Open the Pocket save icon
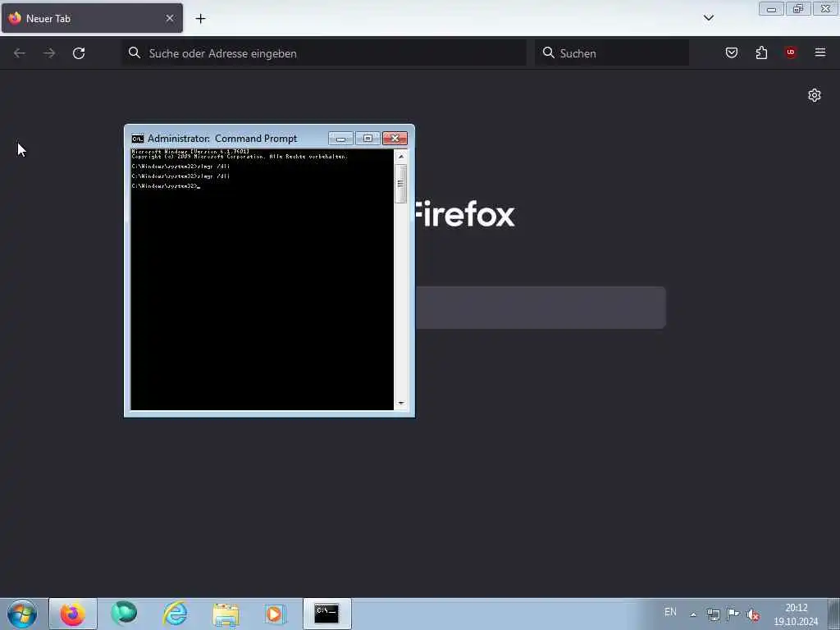840x630 pixels. coord(731,52)
